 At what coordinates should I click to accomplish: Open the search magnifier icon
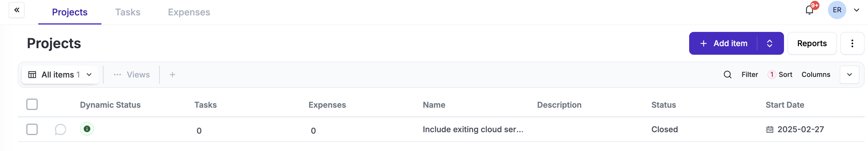(727, 75)
